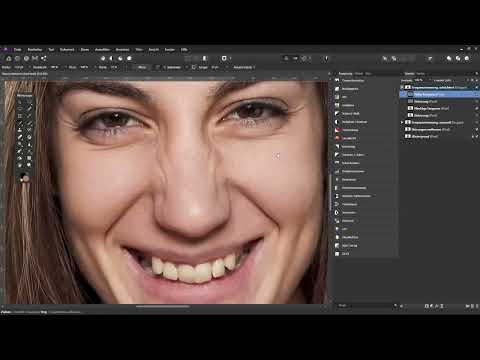Toggle the Stabilisator checkbox
The height and width of the screenshot is (360, 480).
tap(158, 67)
